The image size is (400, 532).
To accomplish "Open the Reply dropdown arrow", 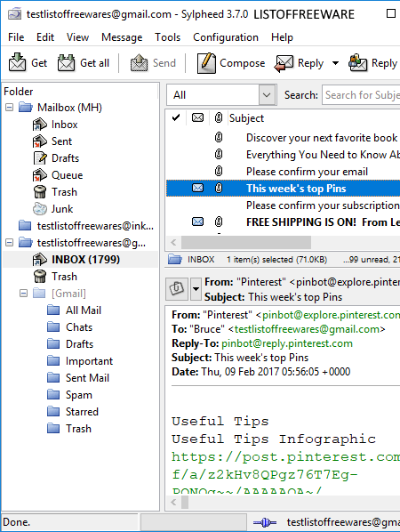I will tap(335, 63).
